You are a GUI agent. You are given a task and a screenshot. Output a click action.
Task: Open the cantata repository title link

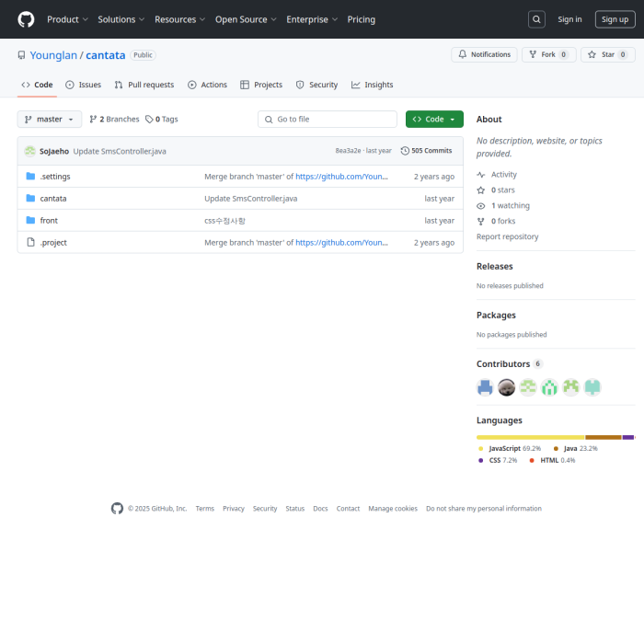click(x=106, y=55)
